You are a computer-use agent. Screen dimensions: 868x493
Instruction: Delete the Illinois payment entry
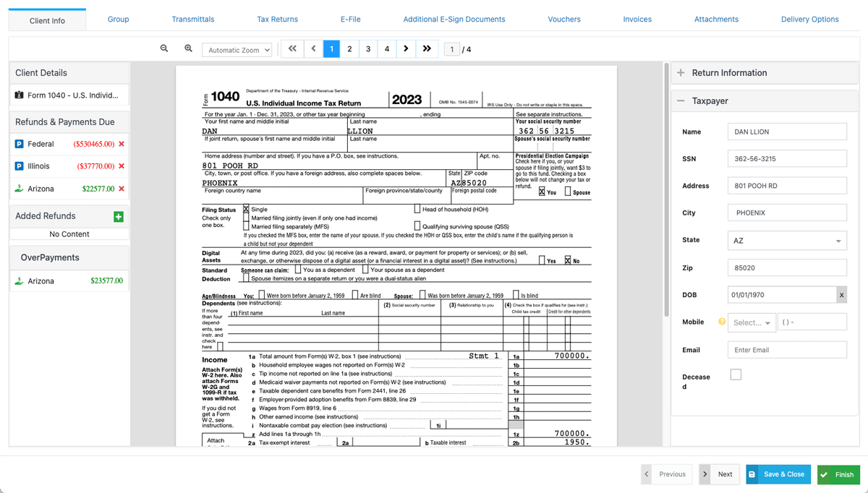click(x=122, y=166)
